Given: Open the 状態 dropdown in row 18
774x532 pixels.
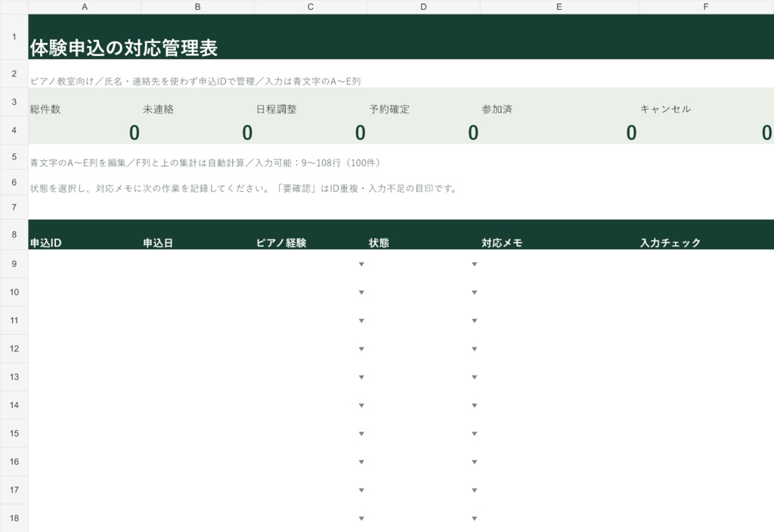Looking at the screenshot, I should point(475,518).
